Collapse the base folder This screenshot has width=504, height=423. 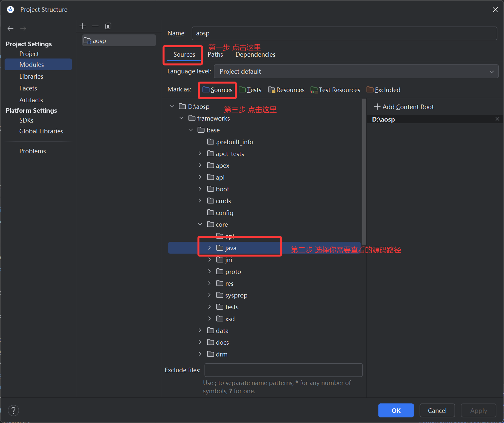[x=191, y=130]
